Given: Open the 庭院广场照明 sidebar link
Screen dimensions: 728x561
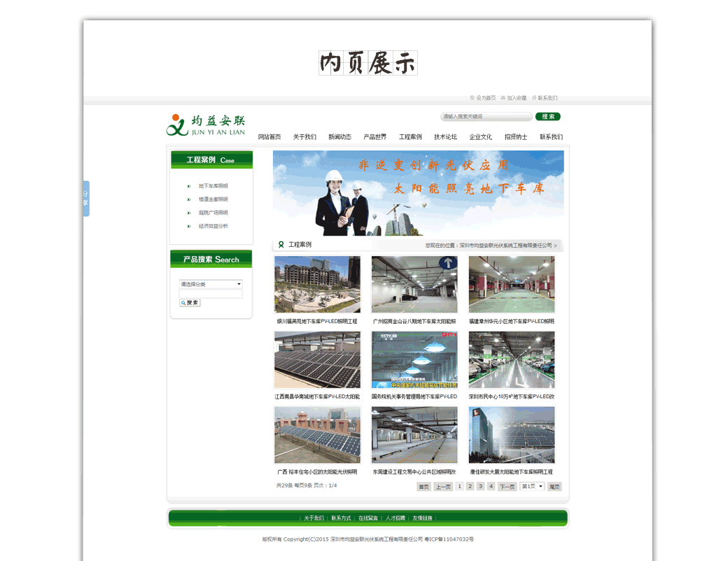Looking at the screenshot, I should [213, 213].
